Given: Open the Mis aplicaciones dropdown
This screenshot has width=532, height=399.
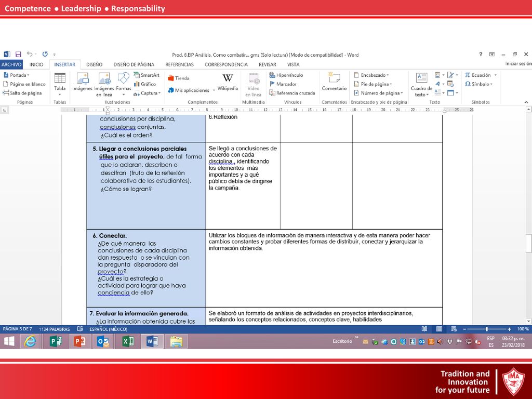Looking at the screenshot, I should (191, 90).
